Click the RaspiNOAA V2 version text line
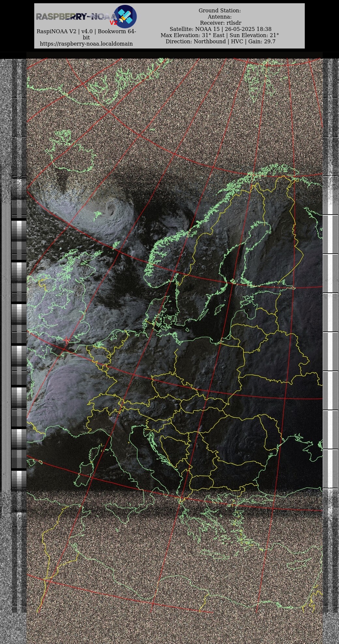 (x=86, y=34)
